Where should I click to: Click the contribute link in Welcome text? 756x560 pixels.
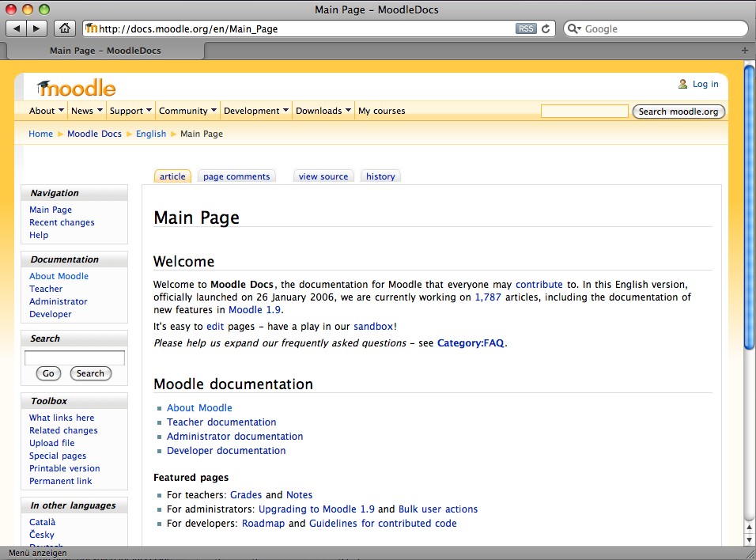[539, 284]
